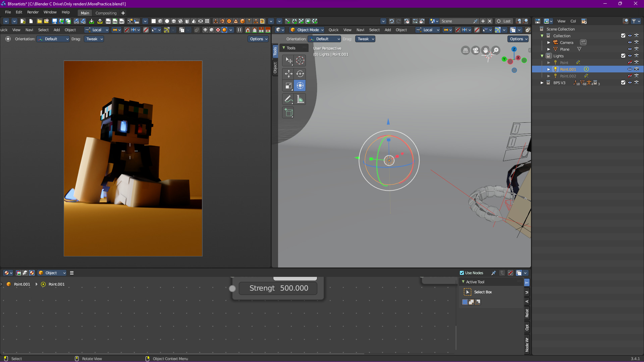Viewport: 644px width, 362px height.
Task: Switch viewport to orthographic grid view icon
Action: pos(466,51)
